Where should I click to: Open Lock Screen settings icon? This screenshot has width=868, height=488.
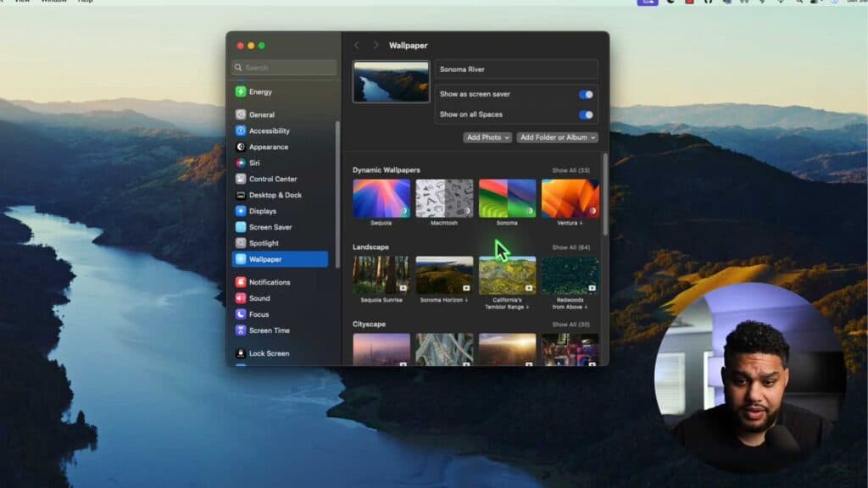click(x=240, y=353)
